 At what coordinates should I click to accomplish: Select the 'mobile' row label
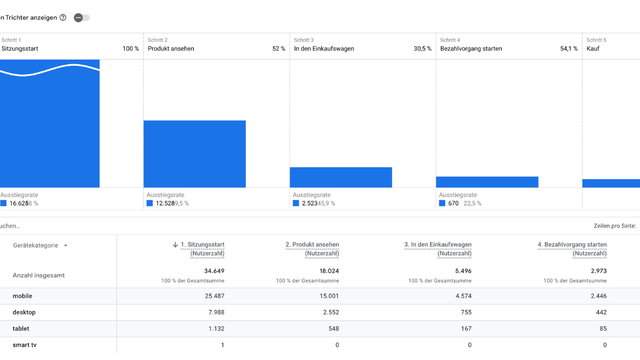[22, 296]
